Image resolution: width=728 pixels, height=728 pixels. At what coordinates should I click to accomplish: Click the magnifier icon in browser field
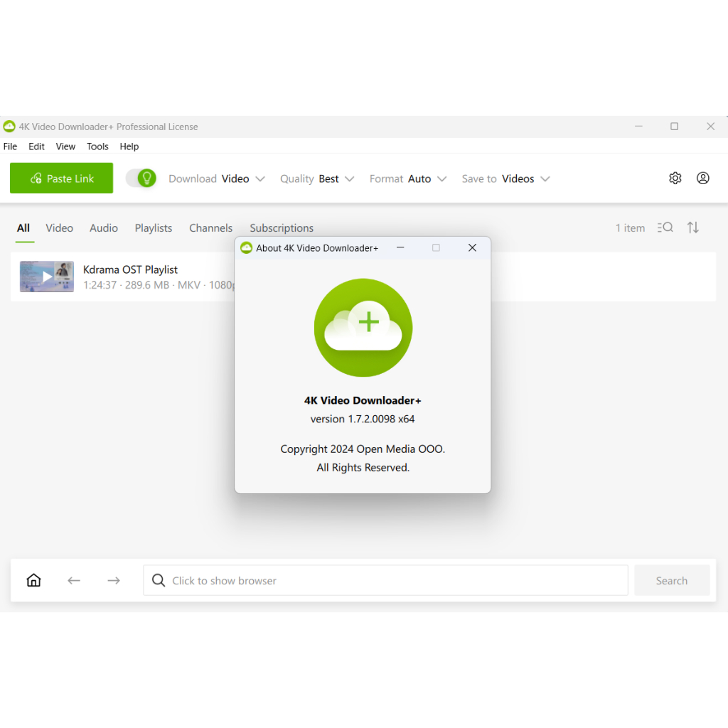159,580
